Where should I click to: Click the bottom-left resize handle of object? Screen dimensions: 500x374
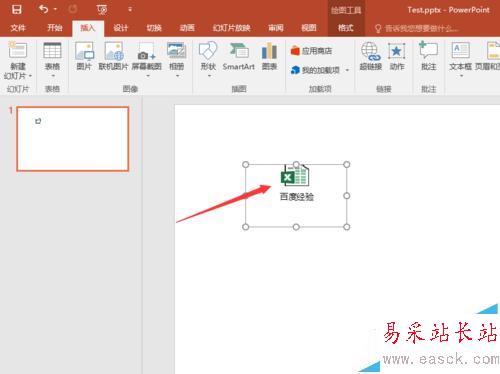coord(246,227)
